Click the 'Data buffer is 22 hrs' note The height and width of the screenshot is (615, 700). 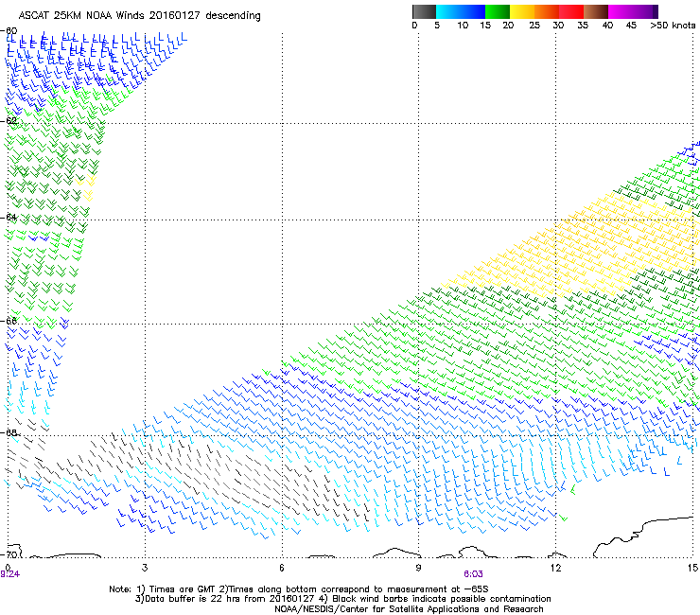coord(342,599)
